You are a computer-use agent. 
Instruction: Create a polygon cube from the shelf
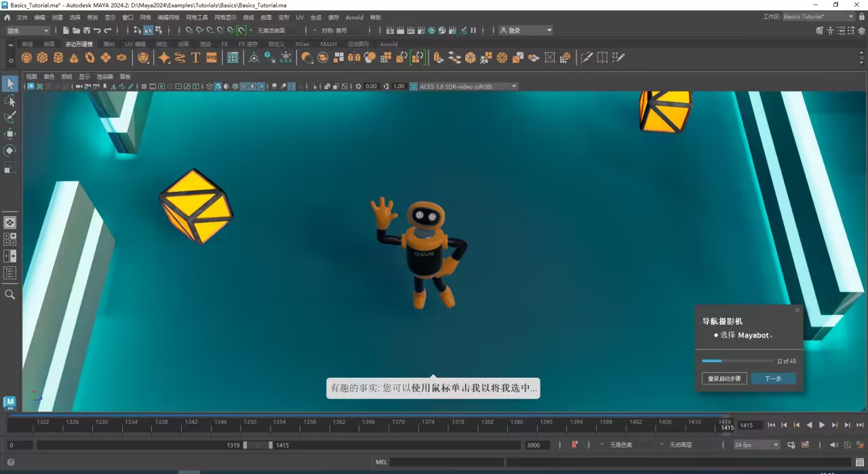click(42, 58)
